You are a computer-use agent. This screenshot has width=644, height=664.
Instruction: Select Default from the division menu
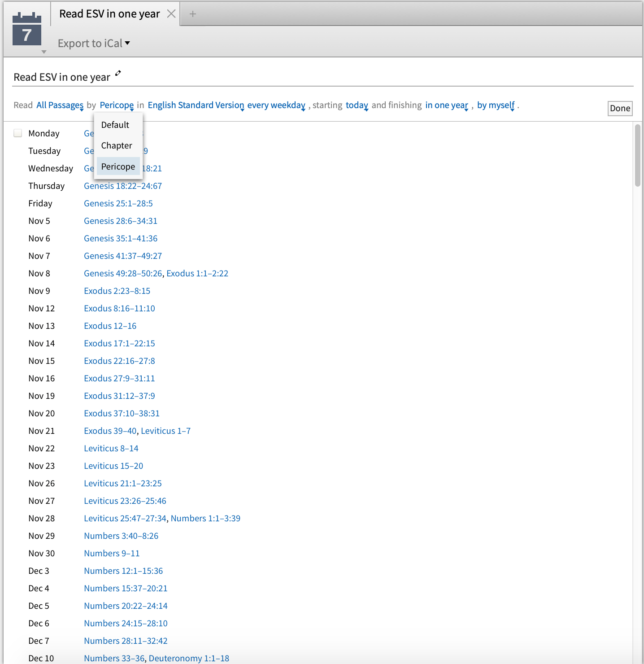pos(118,125)
